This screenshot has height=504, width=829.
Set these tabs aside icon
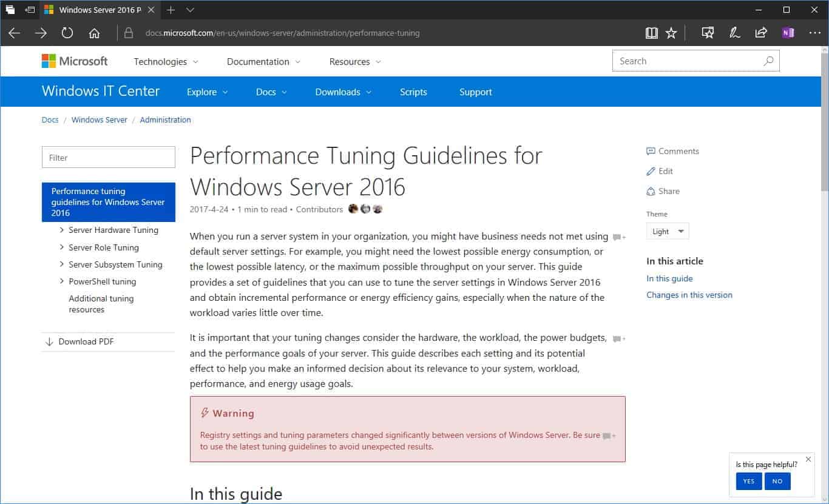[x=30, y=10]
